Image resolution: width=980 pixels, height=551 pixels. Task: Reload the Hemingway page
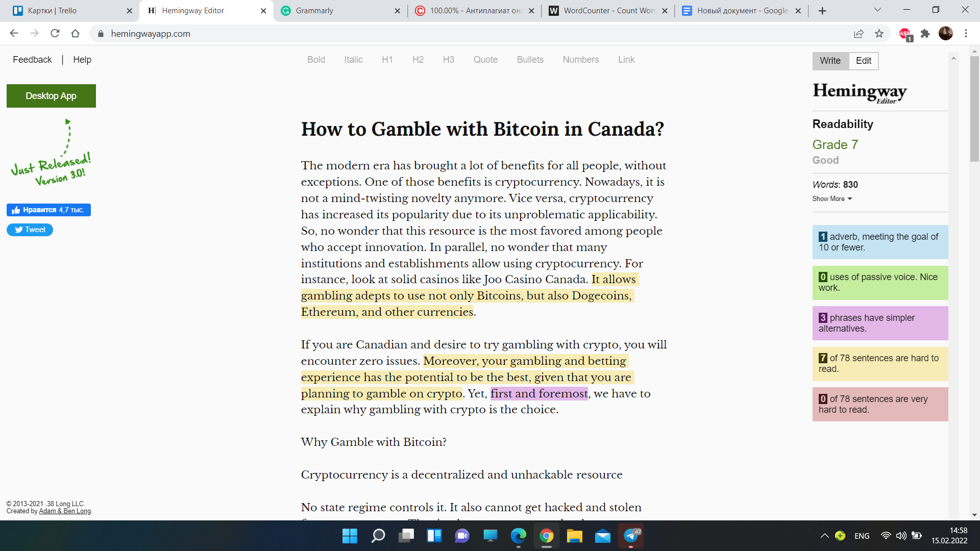(x=55, y=33)
